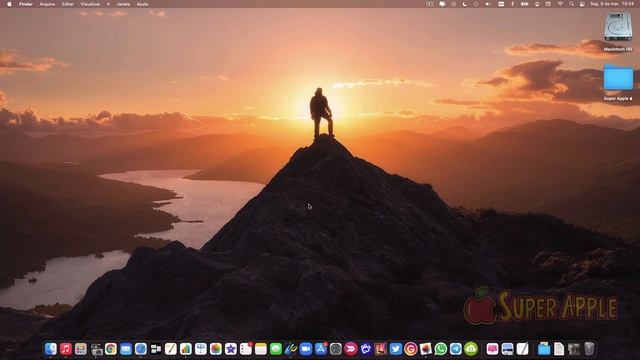Open the Visualizar menu
This screenshot has width=640, height=360.
[90, 4]
